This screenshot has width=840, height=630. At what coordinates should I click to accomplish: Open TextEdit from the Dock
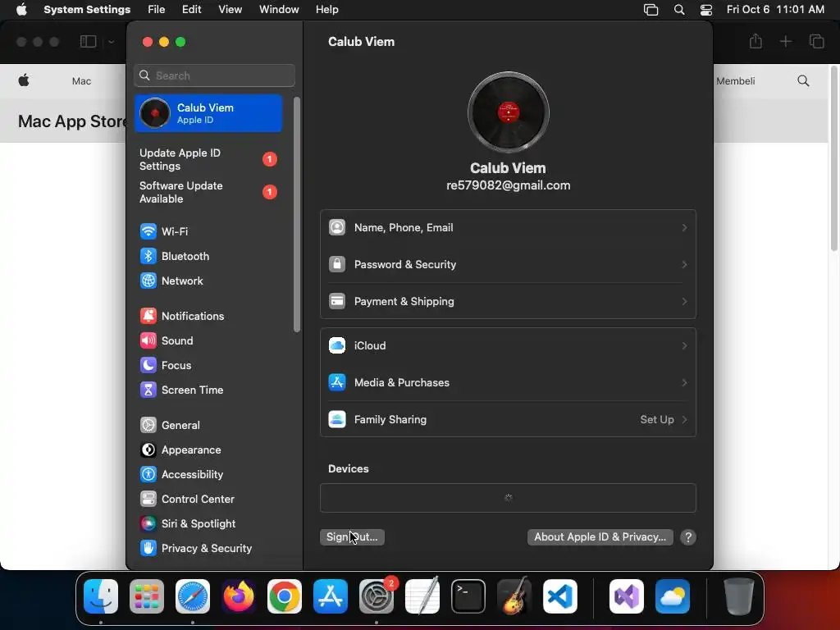pyautogui.click(x=422, y=596)
